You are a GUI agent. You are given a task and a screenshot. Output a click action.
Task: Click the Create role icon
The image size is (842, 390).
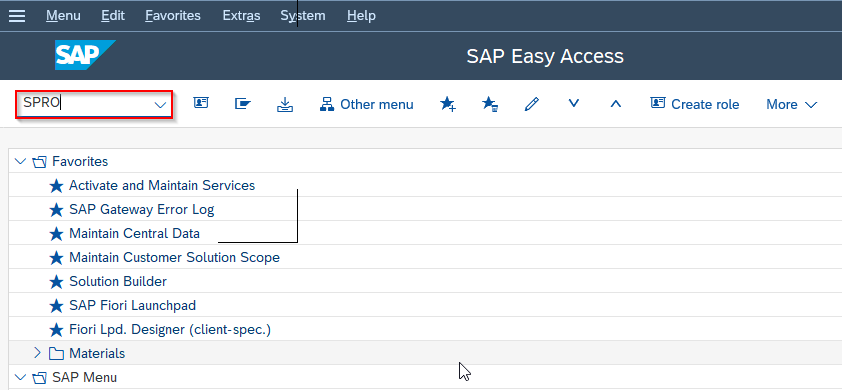(x=658, y=103)
